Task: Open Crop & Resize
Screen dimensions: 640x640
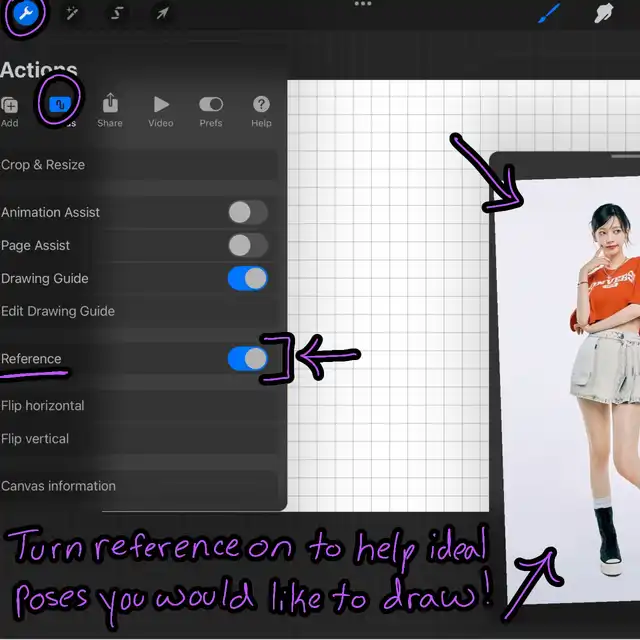Action: coord(43,165)
